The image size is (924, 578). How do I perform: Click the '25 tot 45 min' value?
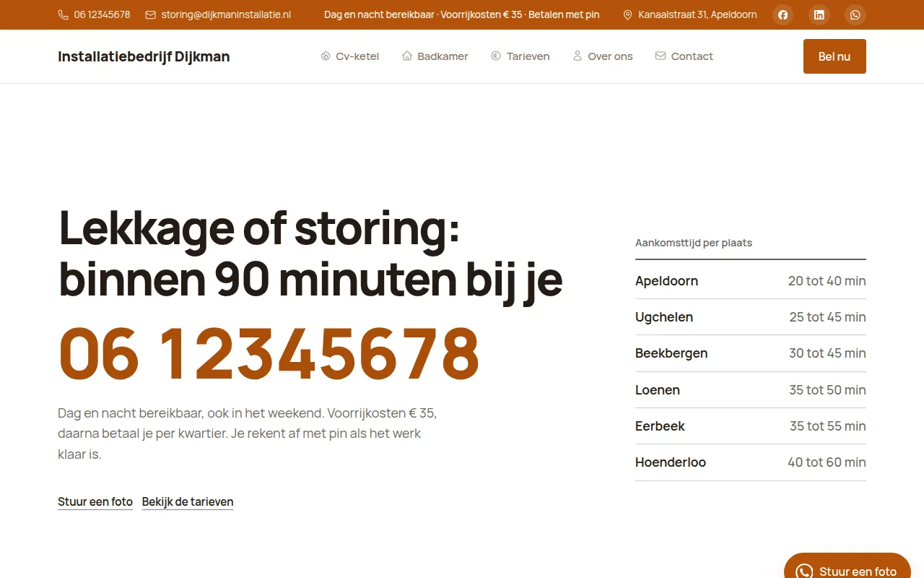click(x=828, y=317)
